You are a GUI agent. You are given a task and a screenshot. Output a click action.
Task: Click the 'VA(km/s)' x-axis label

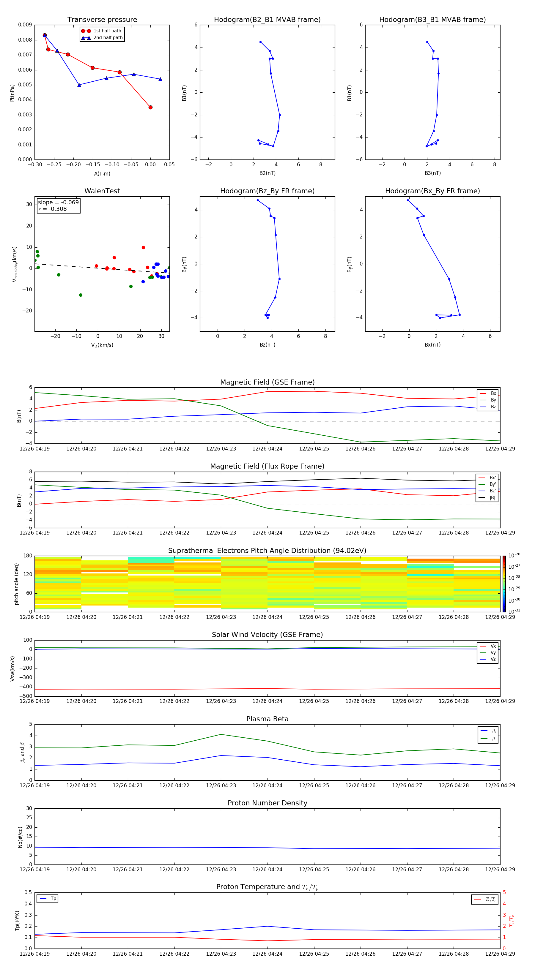coord(102,345)
